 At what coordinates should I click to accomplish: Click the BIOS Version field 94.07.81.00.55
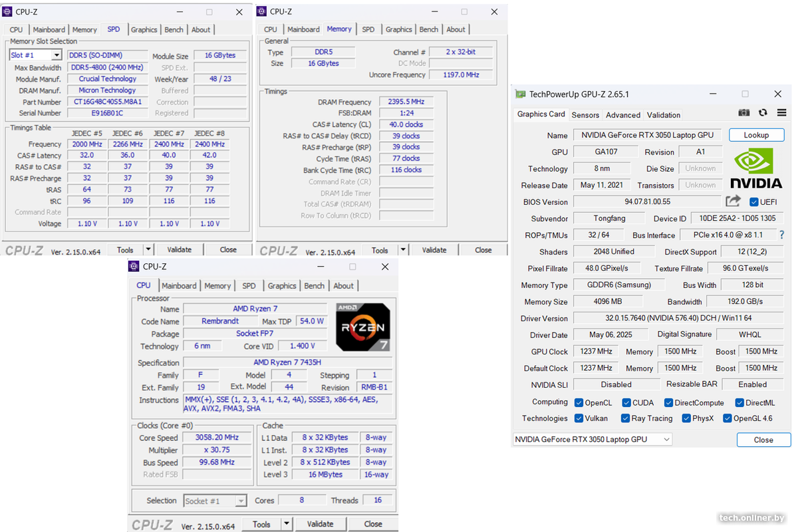click(x=647, y=201)
